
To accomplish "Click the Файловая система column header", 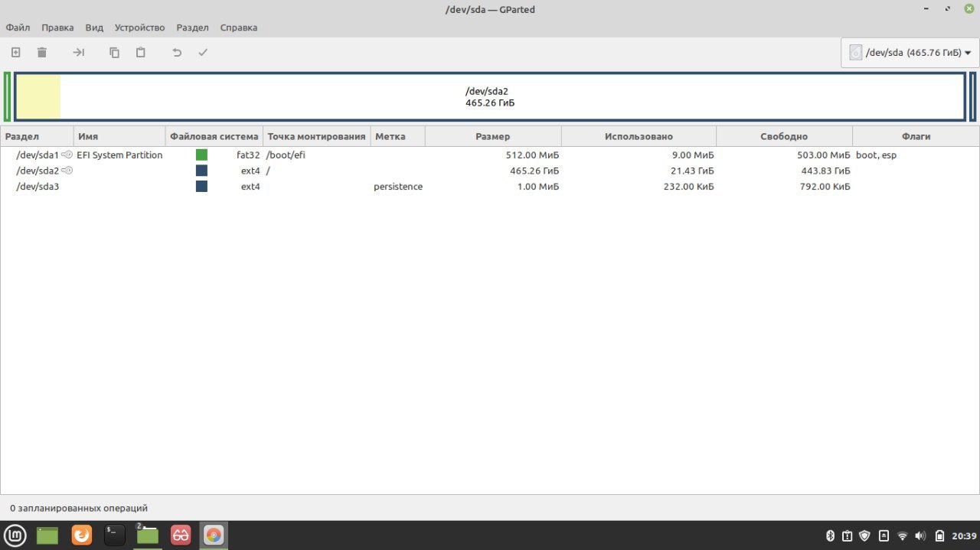I will [214, 136].
